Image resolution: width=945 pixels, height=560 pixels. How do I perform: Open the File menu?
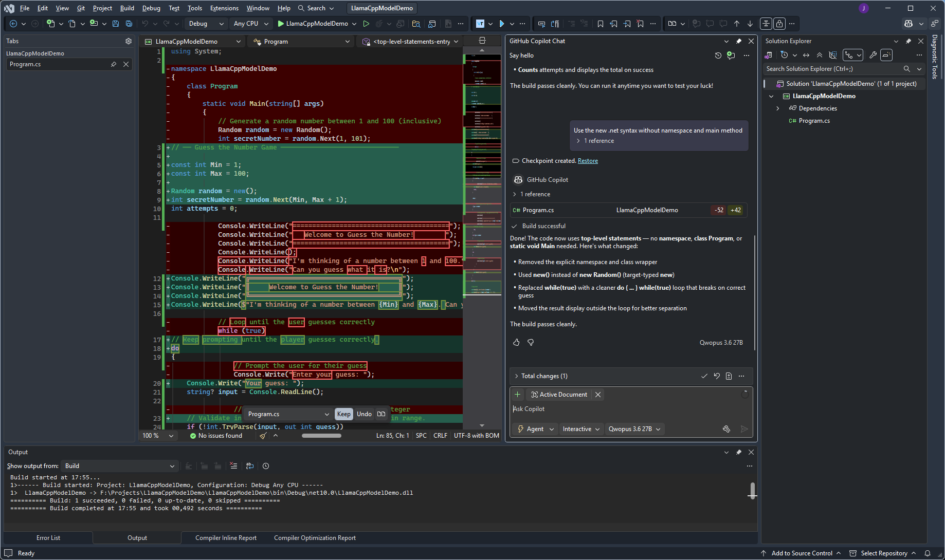[24, 8]
